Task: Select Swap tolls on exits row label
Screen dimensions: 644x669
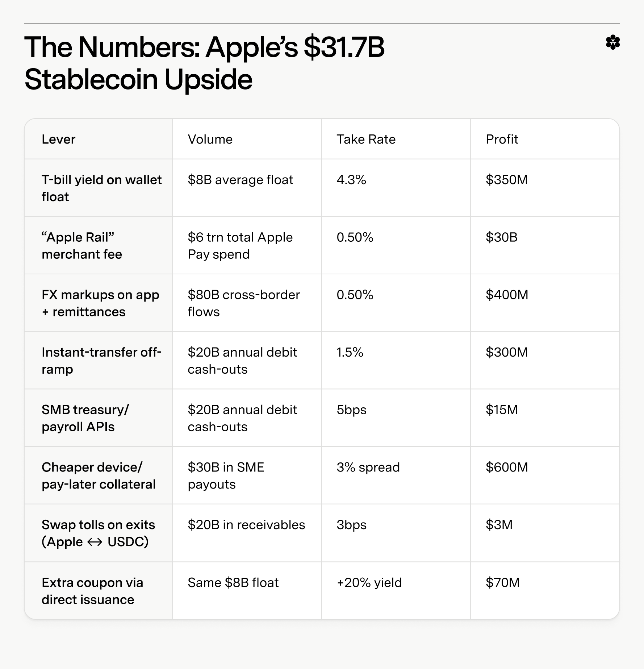Action: point(98,533)
